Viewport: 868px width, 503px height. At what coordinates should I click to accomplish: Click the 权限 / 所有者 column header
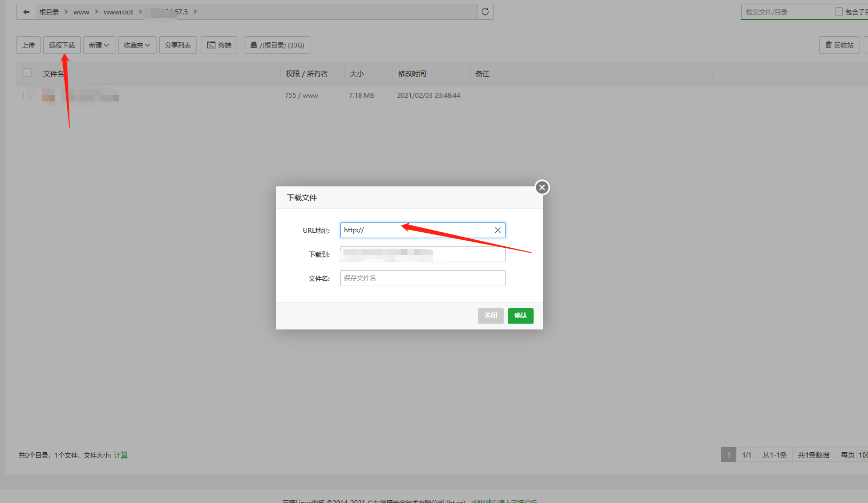(x=307, y=74)
